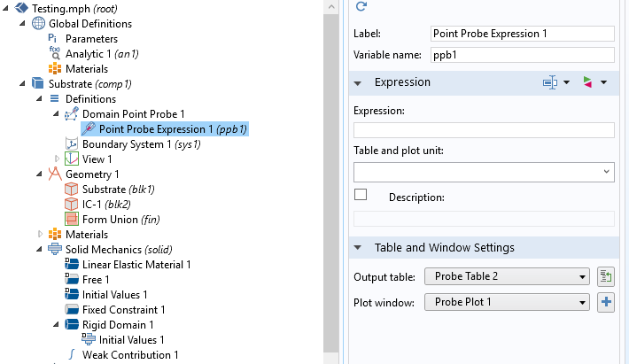This screenshot has width=629, height=364.
Task: Click the refresh icon above Label field
Action: point(361,7)
